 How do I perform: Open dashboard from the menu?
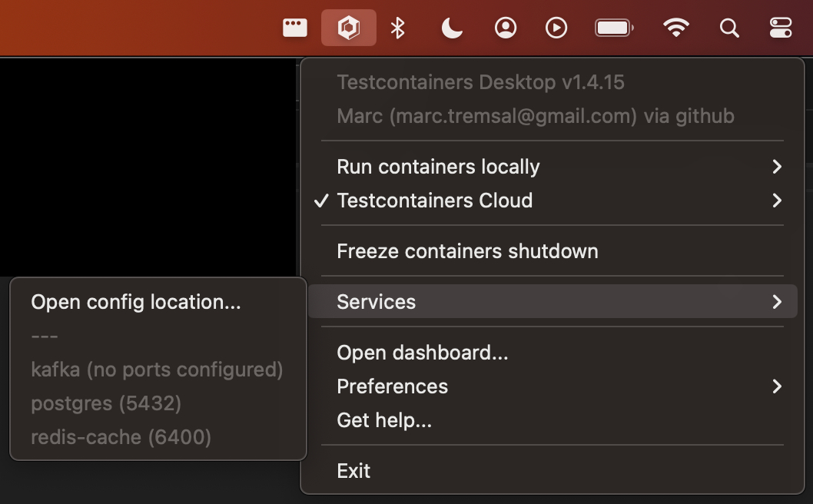tap(422, 353)
